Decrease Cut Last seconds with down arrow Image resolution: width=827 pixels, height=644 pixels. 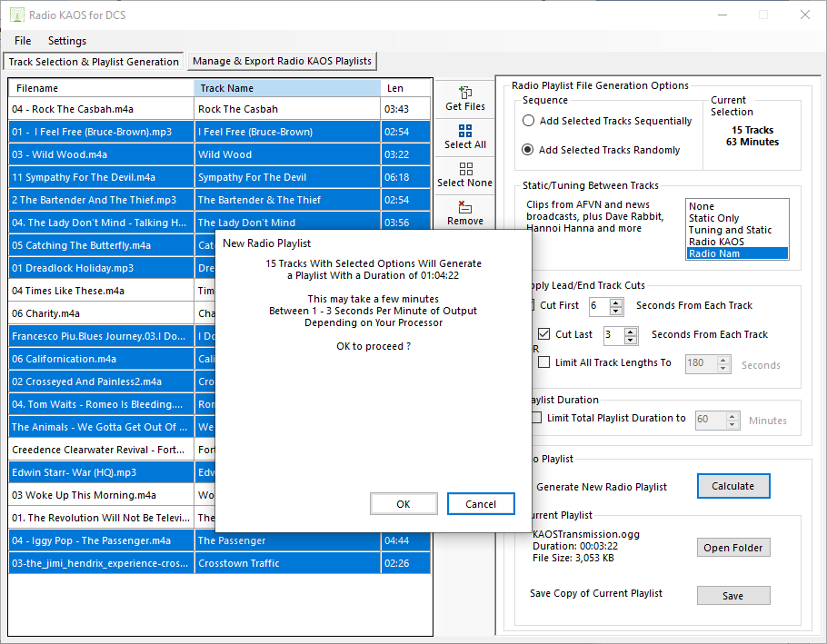pos(632,341)
